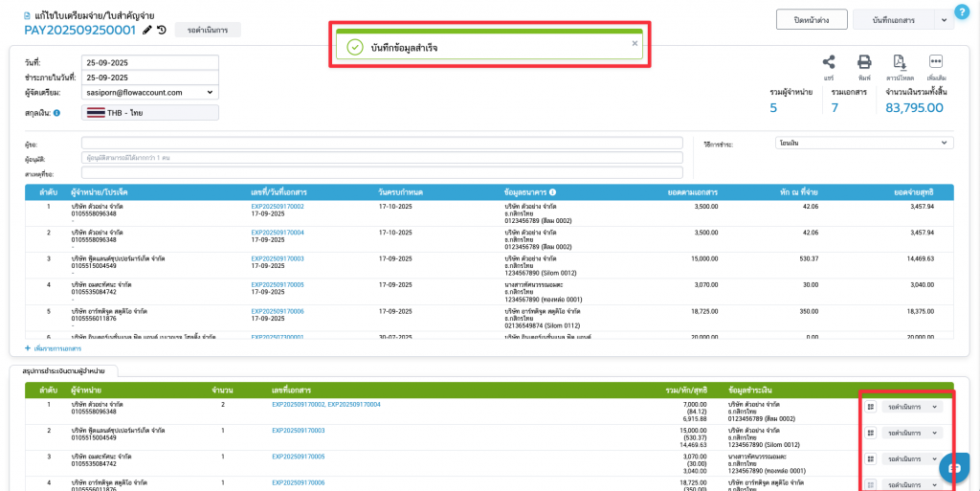The width and height of the screenshot is (980, 491).
Task: Open the chat support bubble
Action: (954, 466)
